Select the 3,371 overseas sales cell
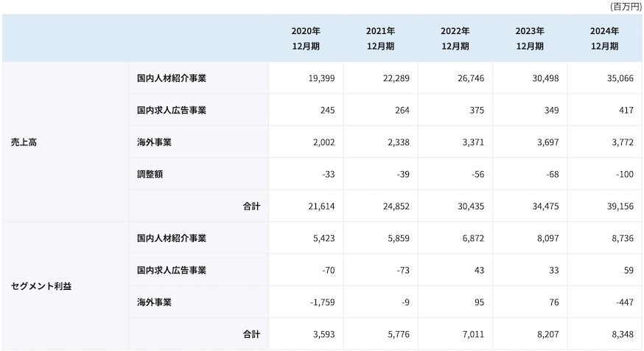The height and width of the screenshot is (351, 644). click(472, 142)
